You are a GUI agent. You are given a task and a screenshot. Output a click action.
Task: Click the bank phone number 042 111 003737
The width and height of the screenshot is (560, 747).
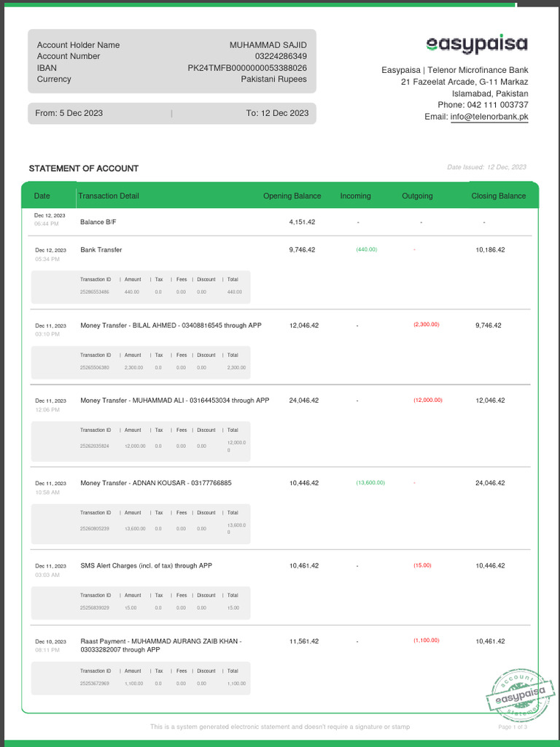[x=498, y=105]
